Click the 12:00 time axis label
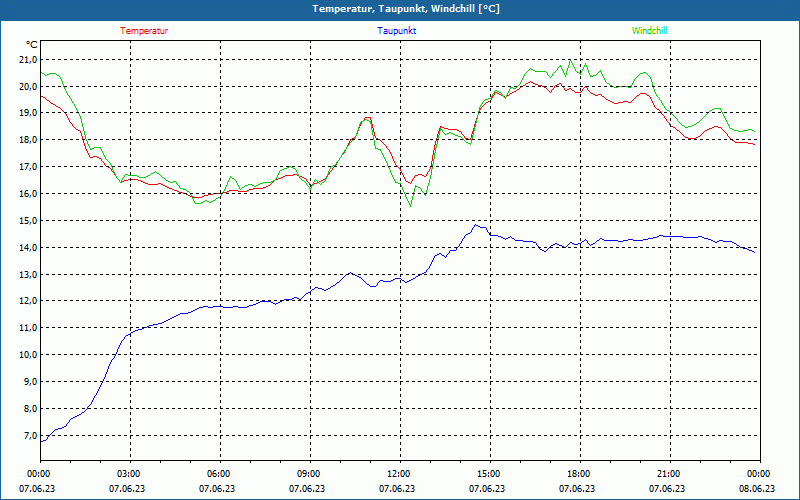 (x=399, y=474)
